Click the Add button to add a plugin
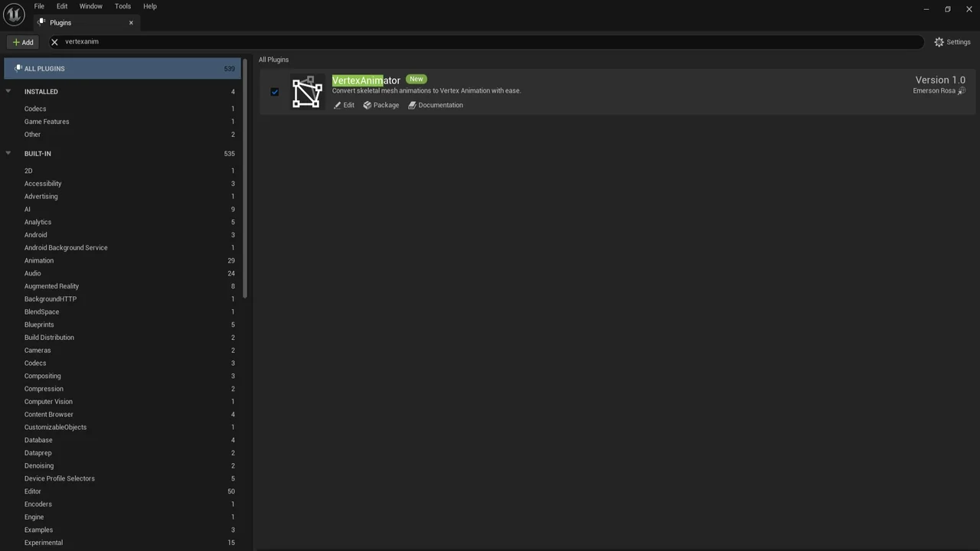This screenshot has width=980, height=551. pos(22,42)
